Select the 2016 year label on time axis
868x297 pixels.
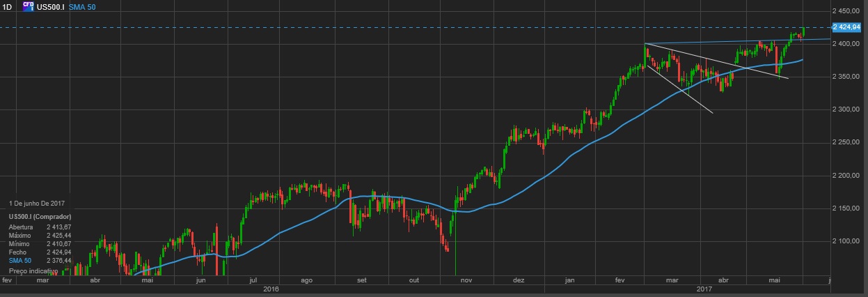click(271, 288)
